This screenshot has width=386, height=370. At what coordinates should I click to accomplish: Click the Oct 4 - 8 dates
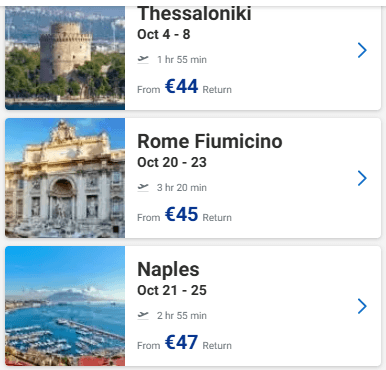pyautogui.click(x=164, y=35)
